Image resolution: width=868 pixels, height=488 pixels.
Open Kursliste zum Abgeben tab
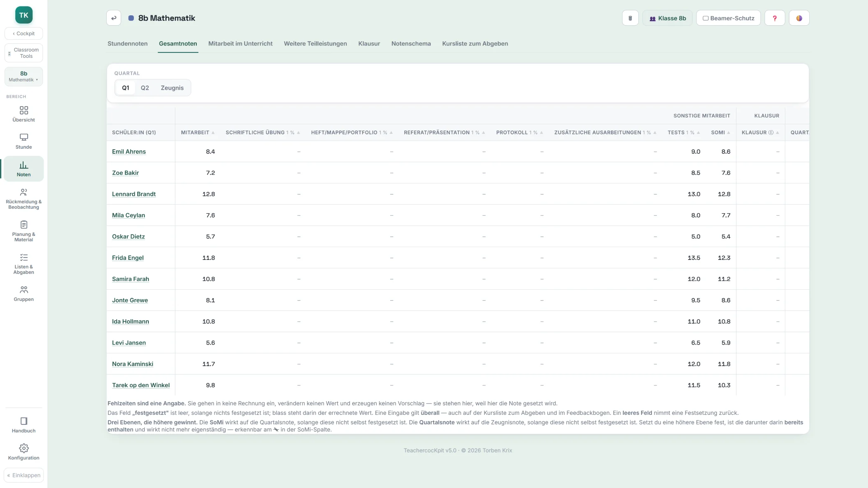point(475,43)
